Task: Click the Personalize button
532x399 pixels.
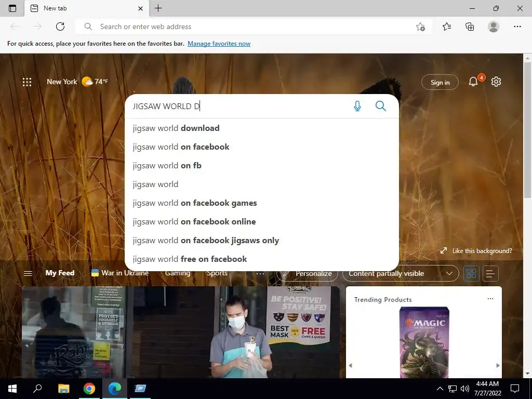Action: tap(308, 273)
